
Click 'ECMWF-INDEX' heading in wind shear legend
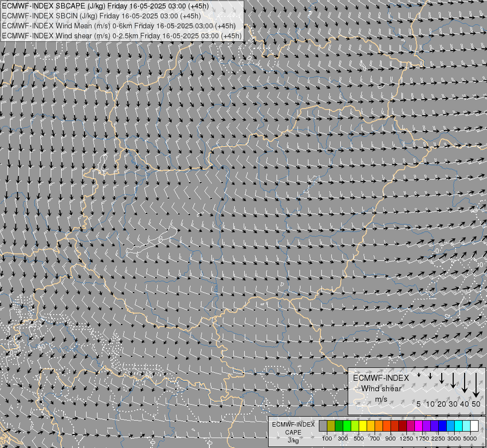click(x=381, y=378)
